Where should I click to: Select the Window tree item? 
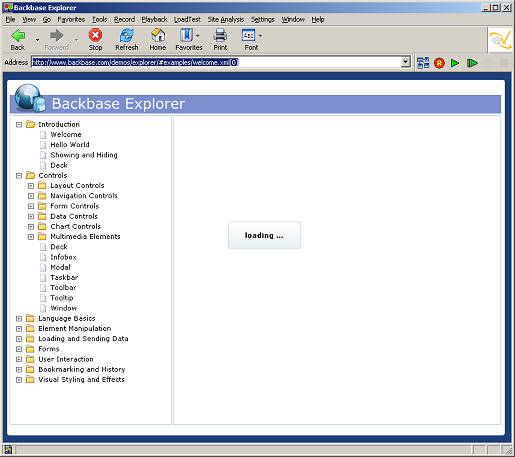click(x=64, y=308)
